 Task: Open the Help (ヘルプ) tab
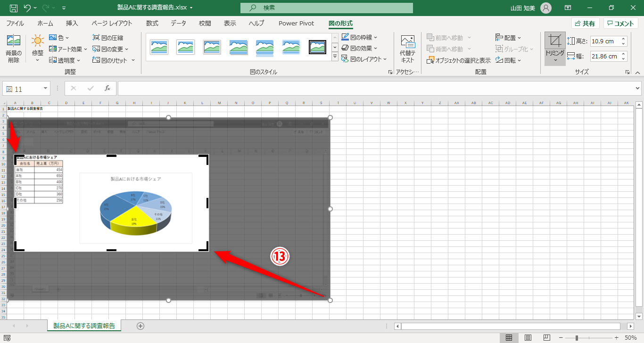pyautogui.click(x=256, y=24)
